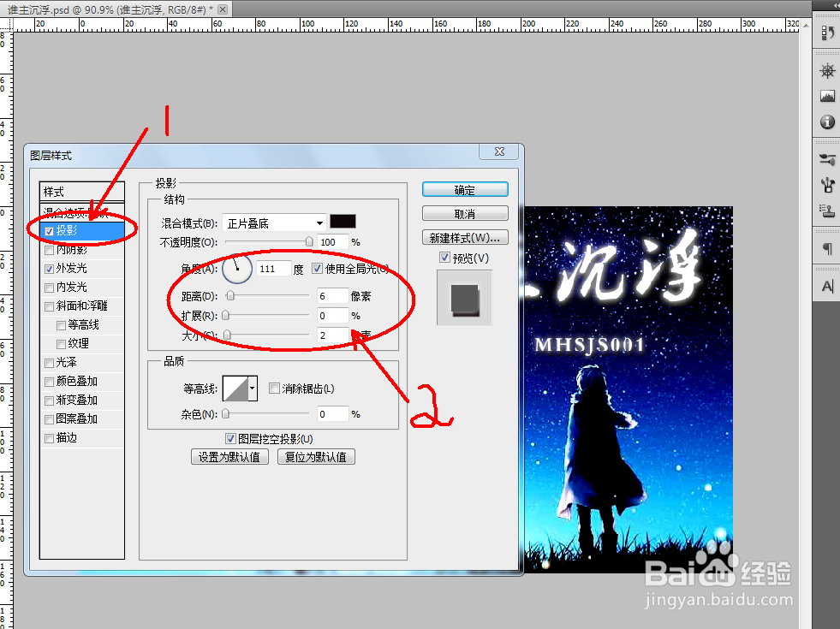Close the 谁主沉浮.psd document tab
The height and width of the screenshot is (629, 840).
coord(223,9)
